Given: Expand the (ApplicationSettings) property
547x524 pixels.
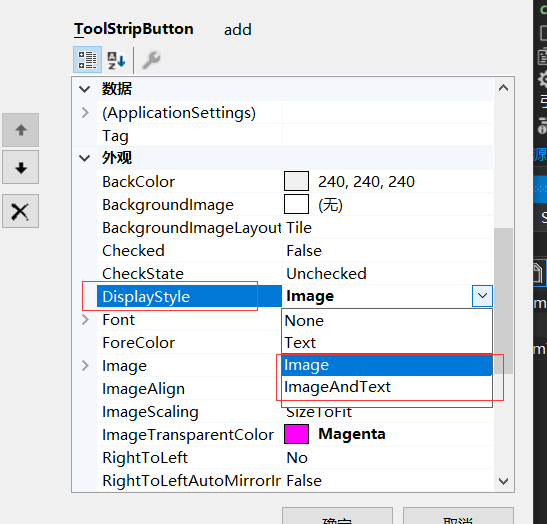Looking at the screenshot, I should click(x=85, y=113).
